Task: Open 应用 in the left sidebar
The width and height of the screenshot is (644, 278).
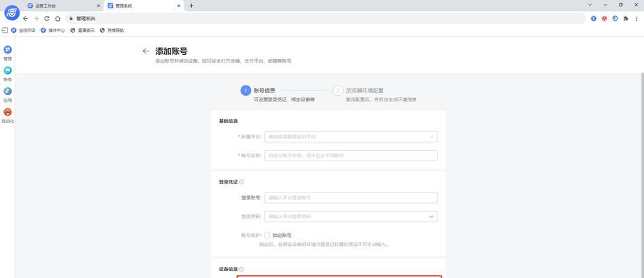Action: pyautogui.click(x=8, y=95)
